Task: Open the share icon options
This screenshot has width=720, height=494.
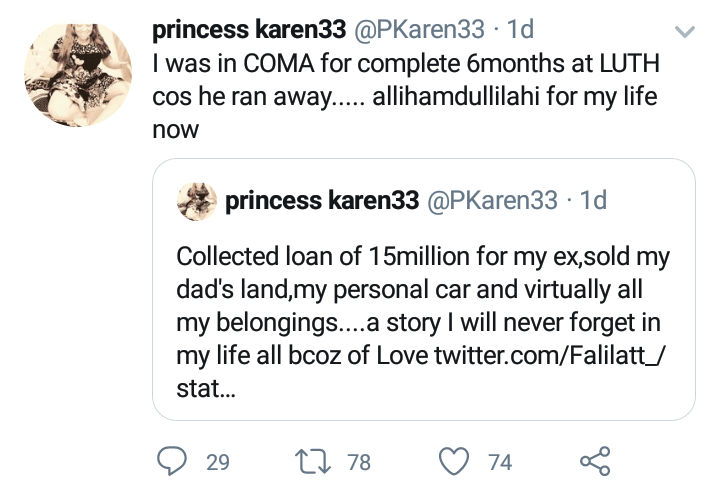Action: click(x=595, y=461)
